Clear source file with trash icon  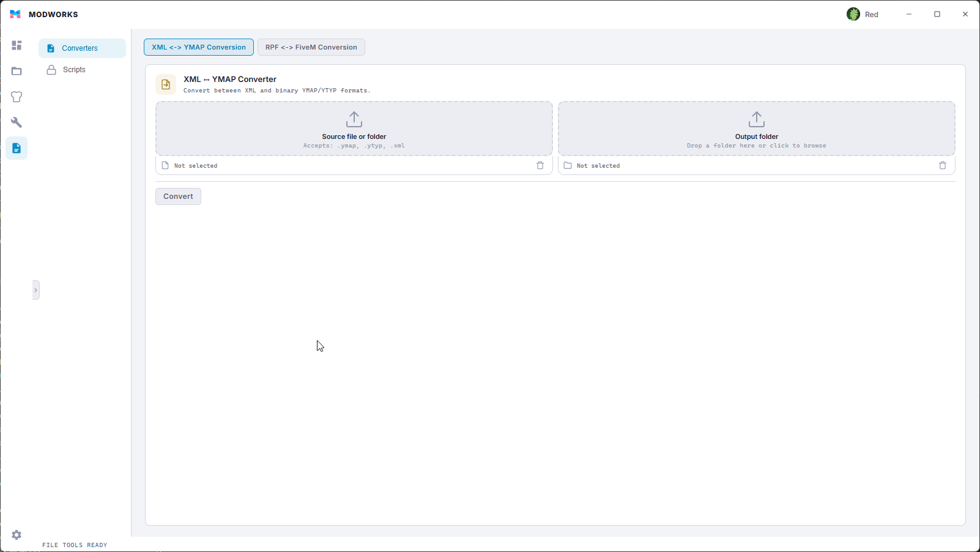click(540, 165)
